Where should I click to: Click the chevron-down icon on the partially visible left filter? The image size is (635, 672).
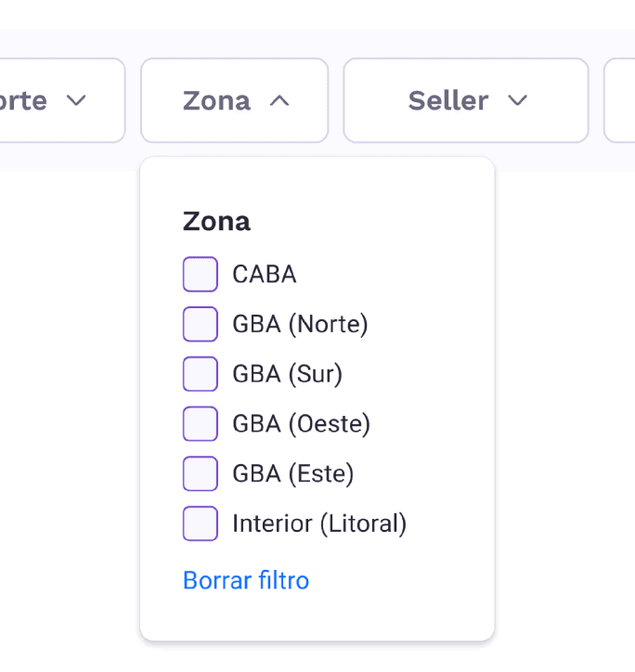pyautogui.click(x=77, y=100)
